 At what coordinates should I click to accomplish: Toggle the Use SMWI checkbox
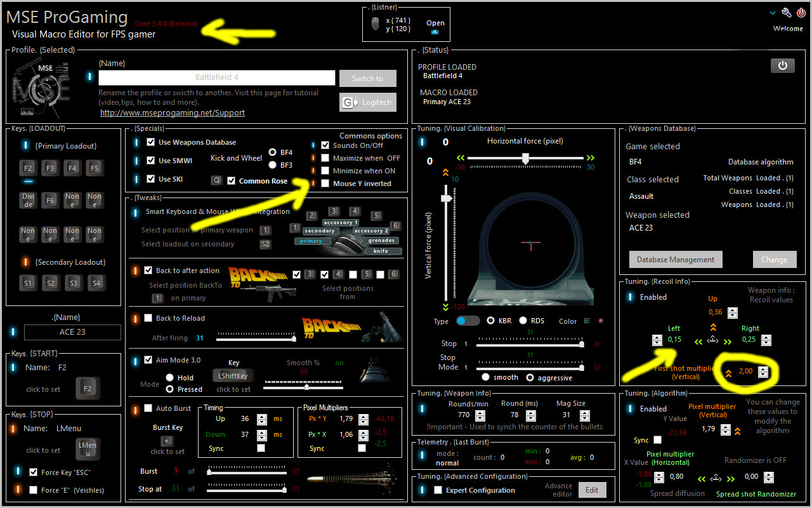pos(150,161)
